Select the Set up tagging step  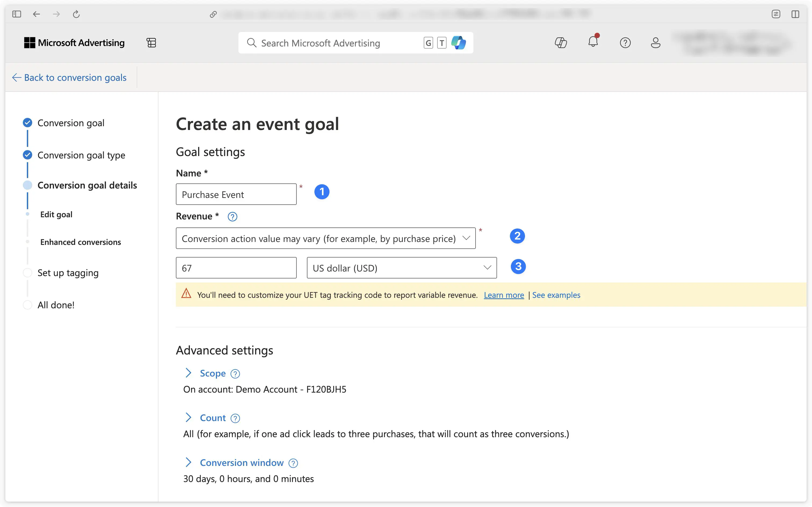pyautogui.click(x=61, y=273)
